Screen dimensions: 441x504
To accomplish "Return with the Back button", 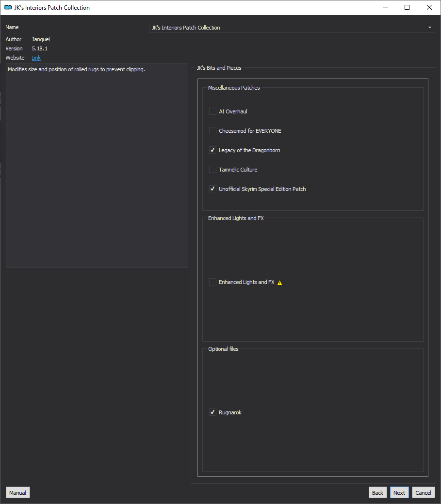I will (x=377, y=492).
